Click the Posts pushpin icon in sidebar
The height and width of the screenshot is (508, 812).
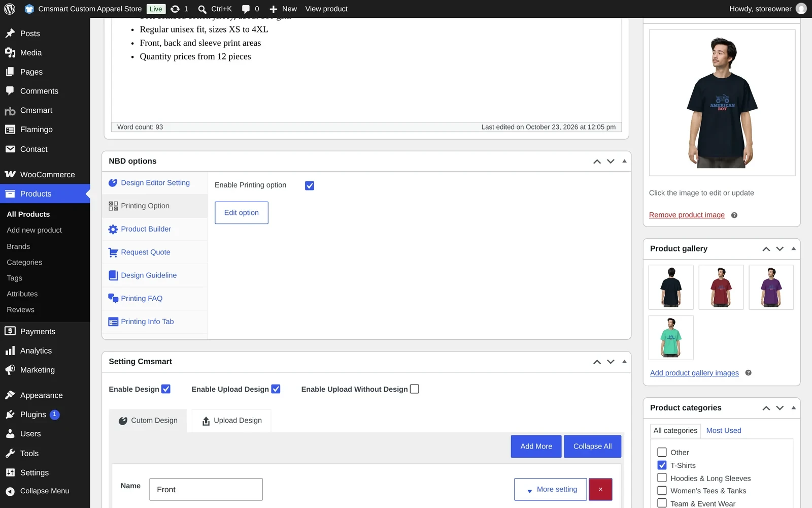click(10, 34)
